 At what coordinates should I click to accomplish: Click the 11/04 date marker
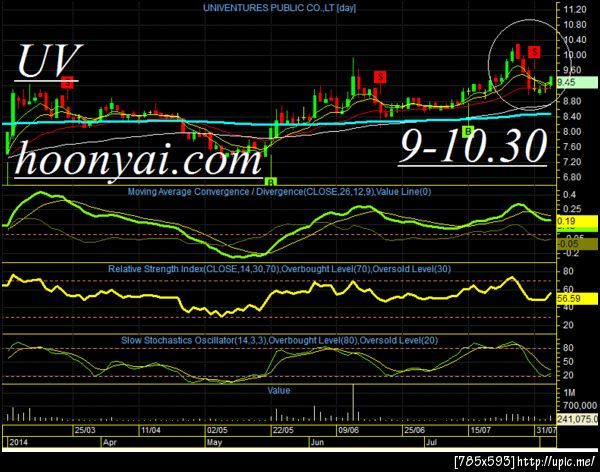(151, 430)
